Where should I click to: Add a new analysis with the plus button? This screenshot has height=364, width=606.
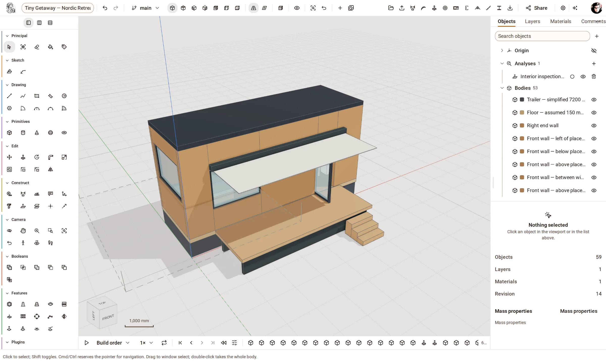[x=594, y=64]
